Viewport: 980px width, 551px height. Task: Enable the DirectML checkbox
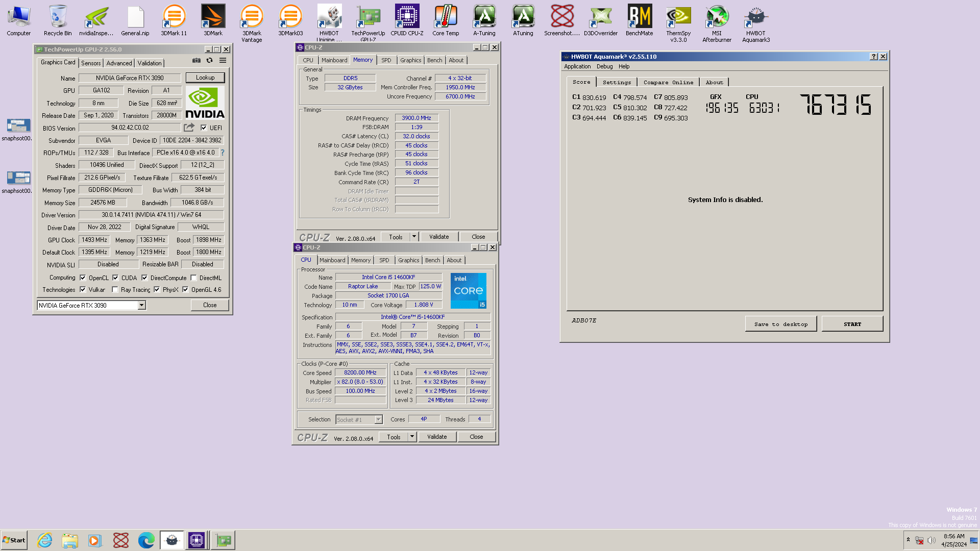(x=193, y=278)
